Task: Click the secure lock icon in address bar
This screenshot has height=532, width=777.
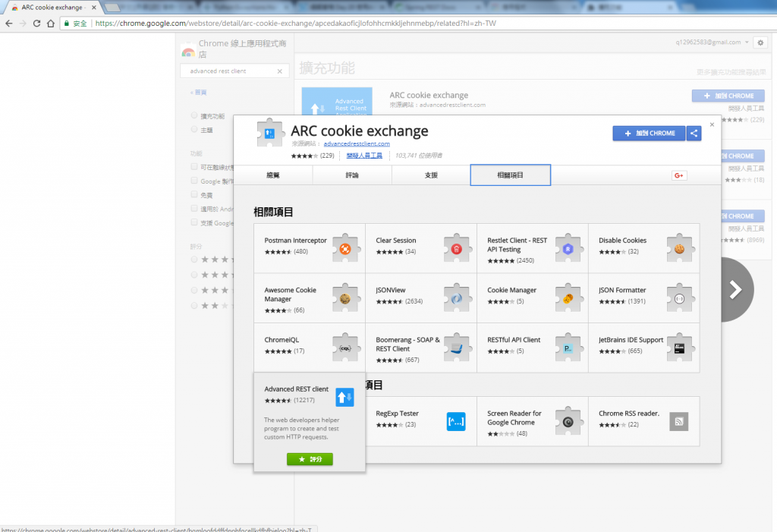Action: click(x=67, y=24)
